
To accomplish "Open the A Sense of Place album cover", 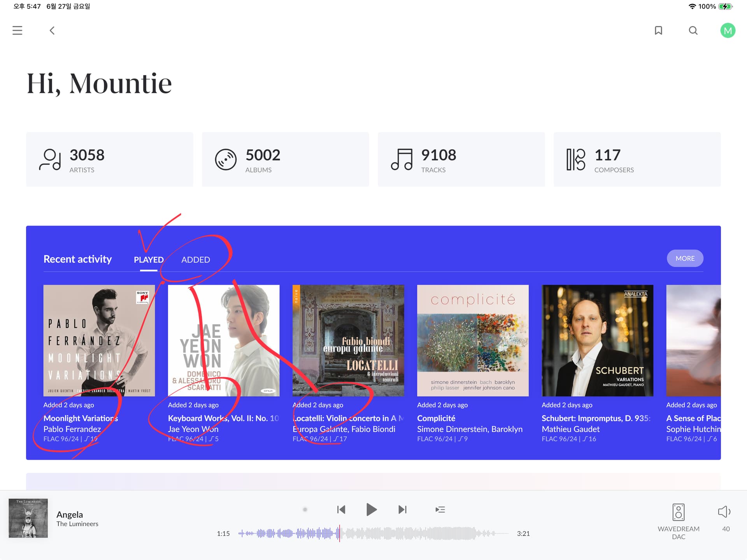I will click(693, 341).
